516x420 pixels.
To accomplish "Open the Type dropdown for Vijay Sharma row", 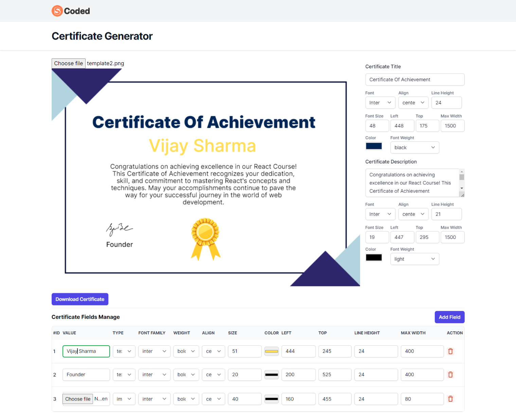I will pos(124,351).
